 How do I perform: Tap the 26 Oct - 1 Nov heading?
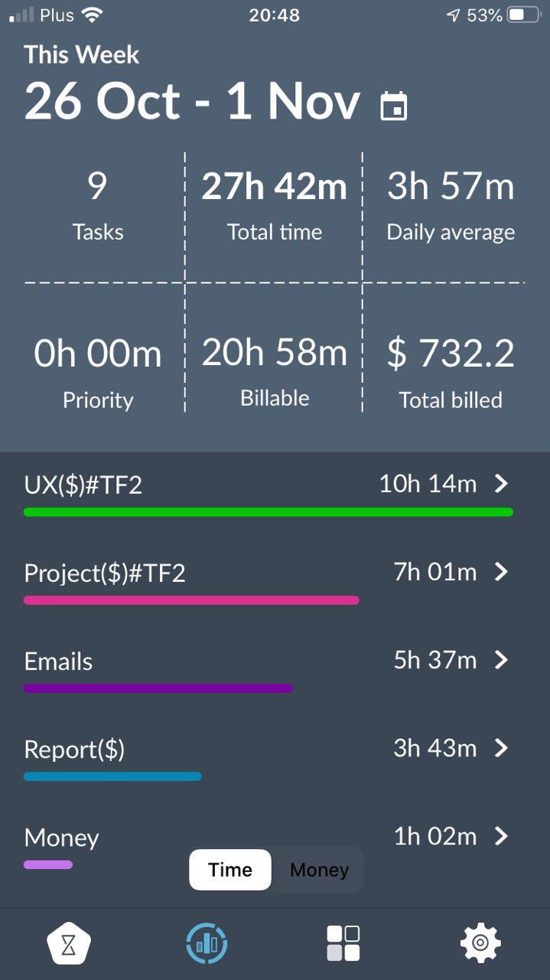point(191,100)
